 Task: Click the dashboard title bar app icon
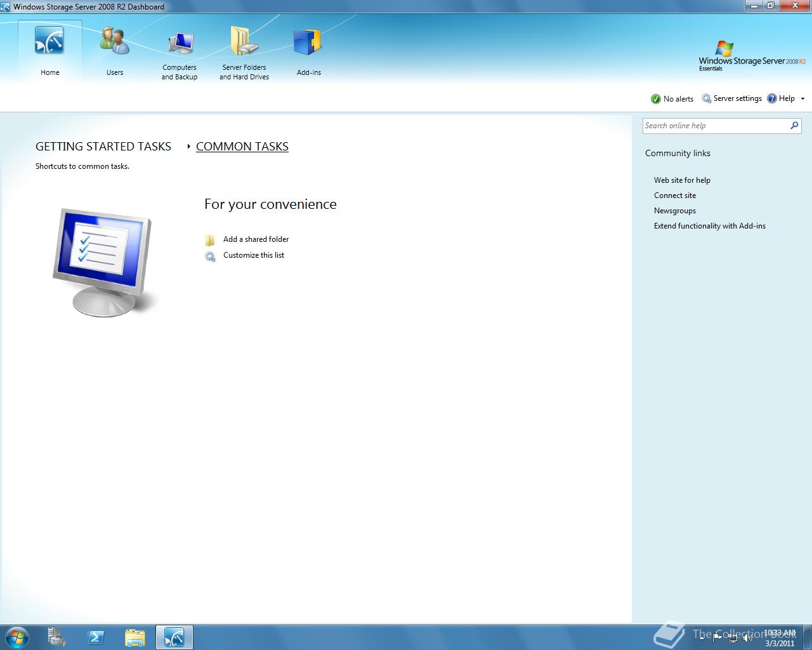[x=6, y=6]
